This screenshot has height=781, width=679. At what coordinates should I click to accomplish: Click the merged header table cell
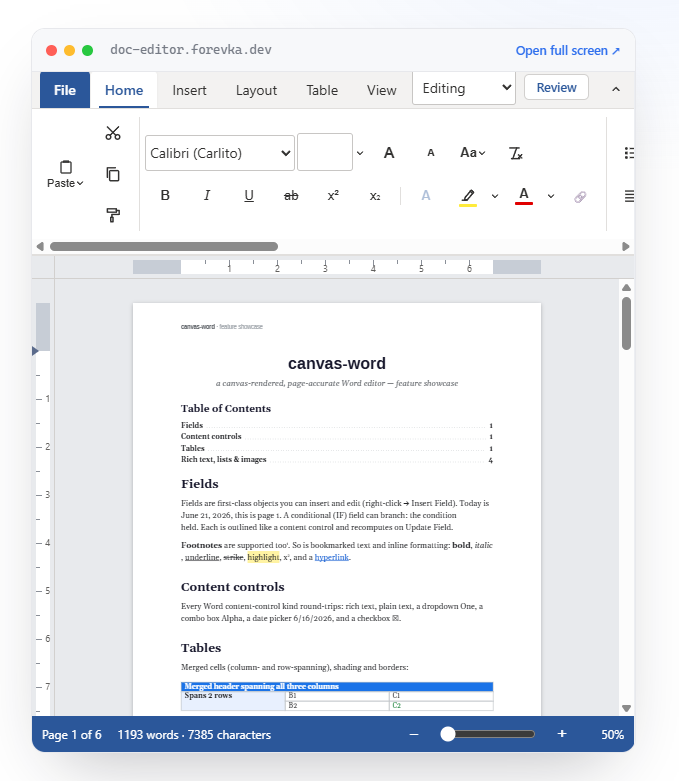(337, 686)
